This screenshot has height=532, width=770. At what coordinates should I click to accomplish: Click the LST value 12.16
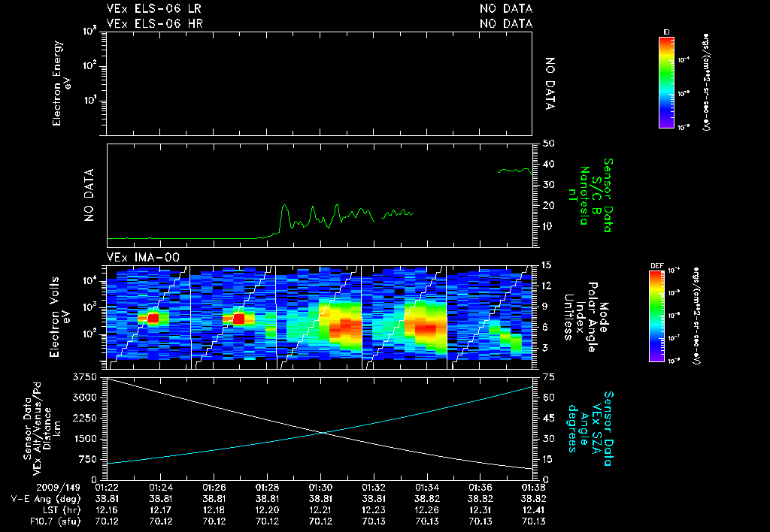point(107,510)
